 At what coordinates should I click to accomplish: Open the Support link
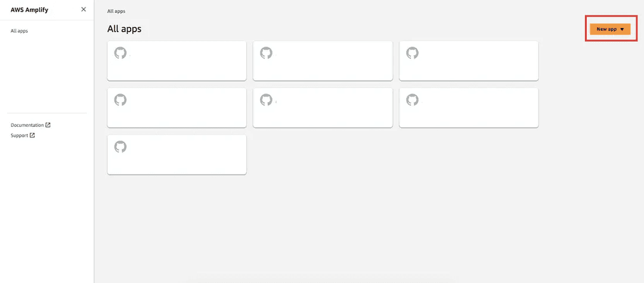click(x=19, y=135)
